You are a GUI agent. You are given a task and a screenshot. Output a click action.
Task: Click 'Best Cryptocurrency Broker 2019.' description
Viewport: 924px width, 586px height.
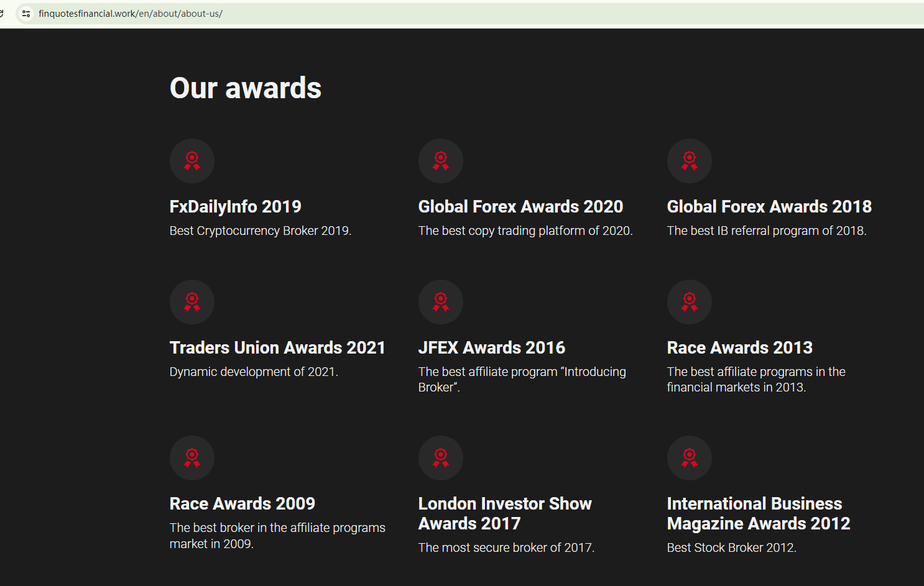point(261,231)
